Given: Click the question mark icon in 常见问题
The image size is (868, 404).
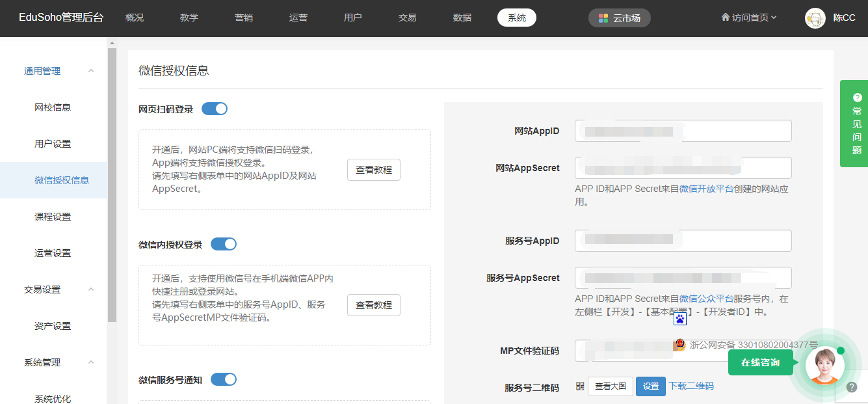Looking at the screenshot, I should pyautogui.click(x=857, y=97).
